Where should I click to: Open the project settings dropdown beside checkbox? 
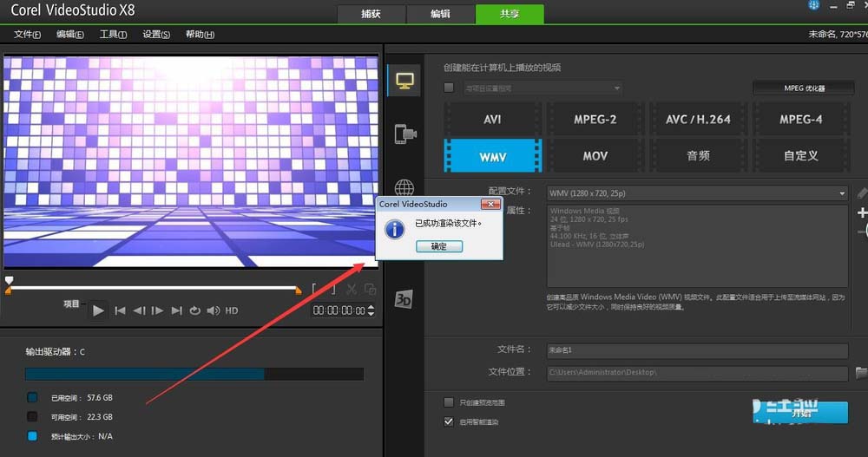pyautogui.click(x=542, y=88)
